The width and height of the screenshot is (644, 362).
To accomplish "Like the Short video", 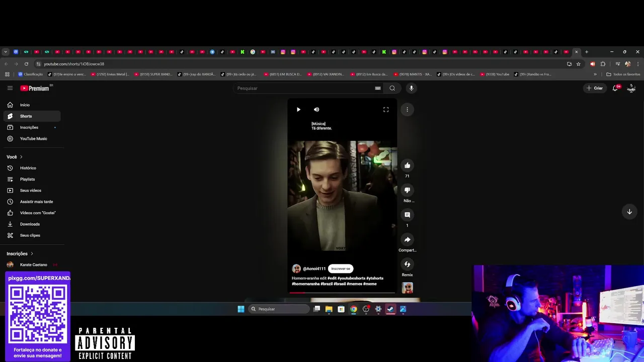I will [x=407, y=165].
